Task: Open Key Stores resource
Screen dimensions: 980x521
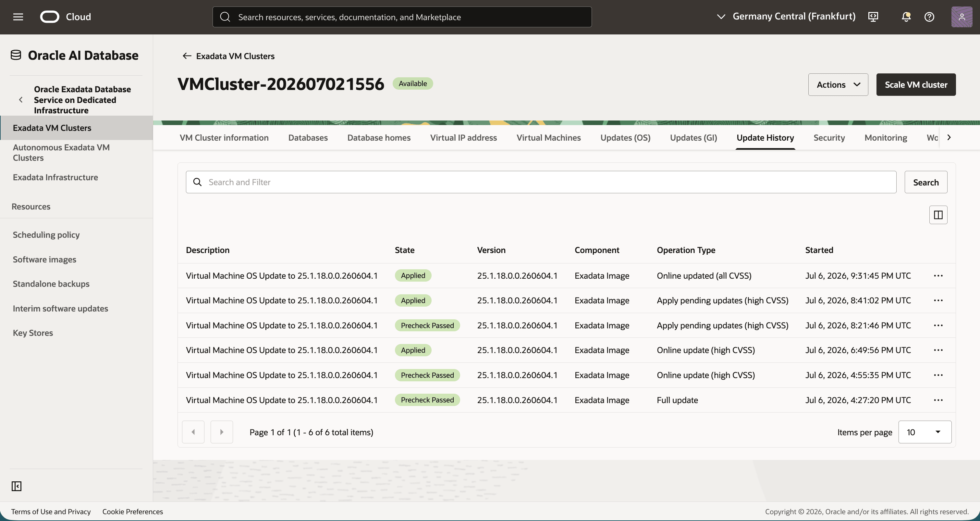Action: point(33,333)
